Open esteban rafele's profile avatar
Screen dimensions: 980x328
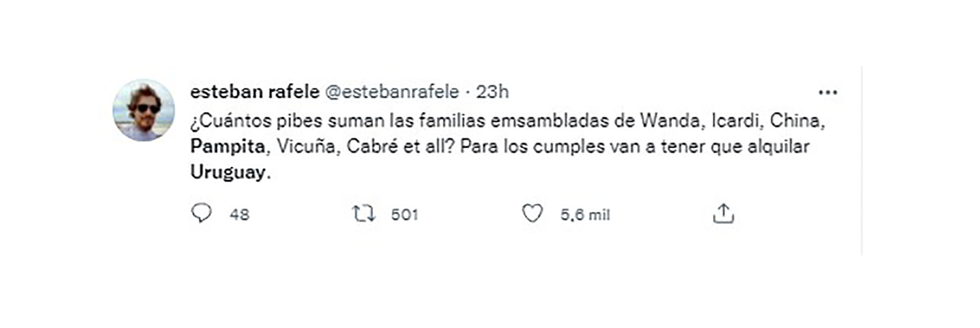(143, 110)
